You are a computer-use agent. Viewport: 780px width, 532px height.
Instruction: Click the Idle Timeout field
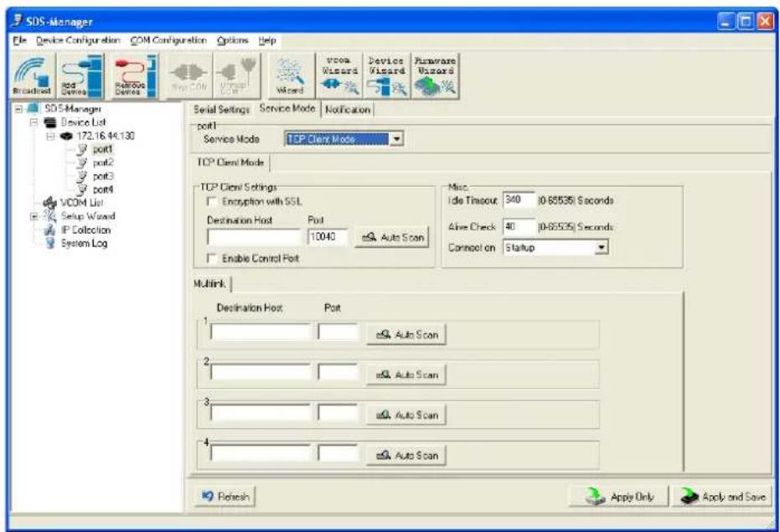(x=519, y=199)
